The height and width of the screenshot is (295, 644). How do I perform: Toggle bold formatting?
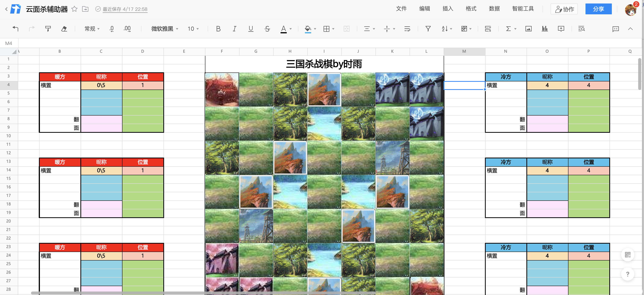(x=218, y=29)
